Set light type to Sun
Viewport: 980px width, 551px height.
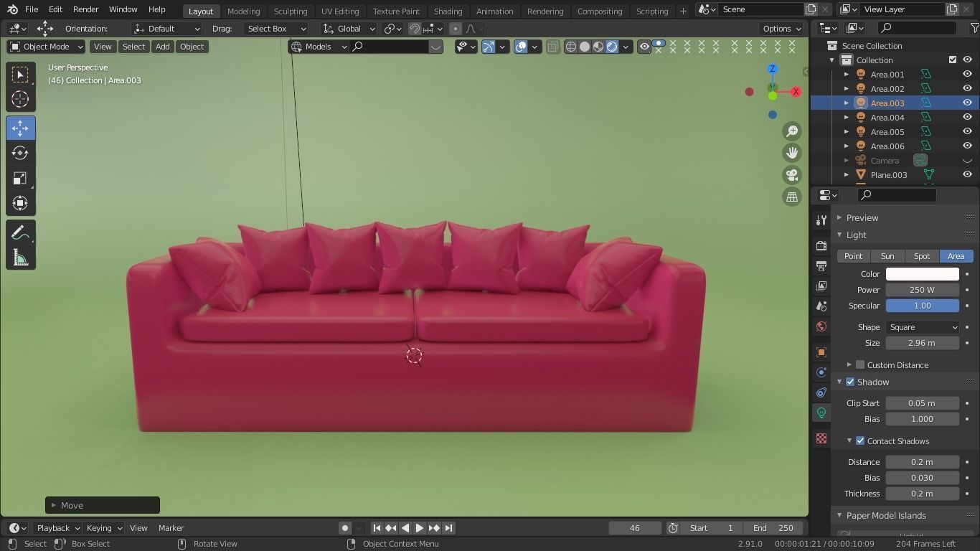(887, 256)
